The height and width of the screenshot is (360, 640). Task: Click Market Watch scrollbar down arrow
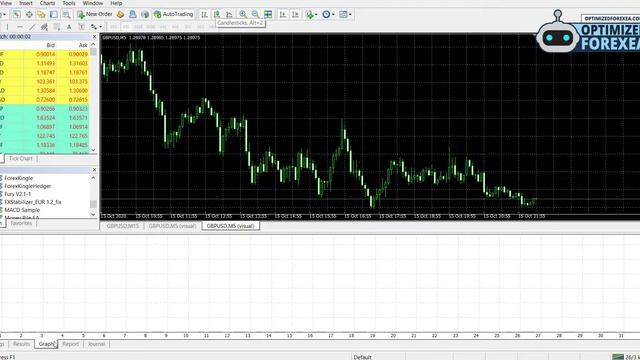tap(93, 150)
